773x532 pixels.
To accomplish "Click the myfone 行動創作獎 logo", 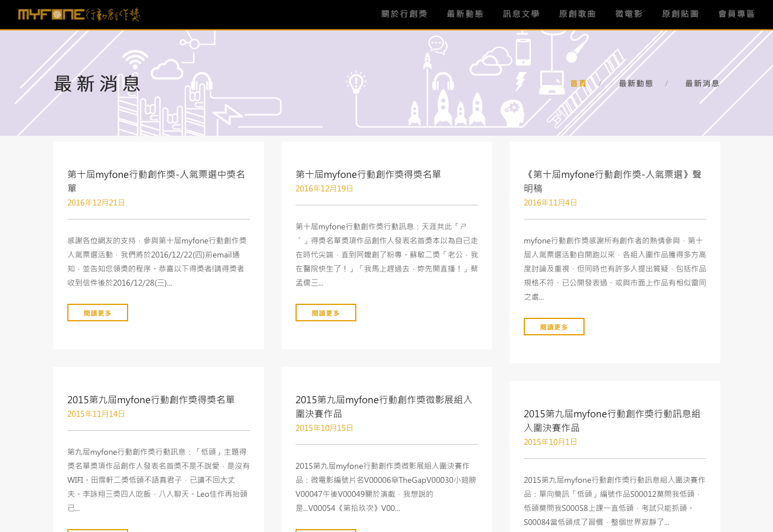I will coord(79,14).
